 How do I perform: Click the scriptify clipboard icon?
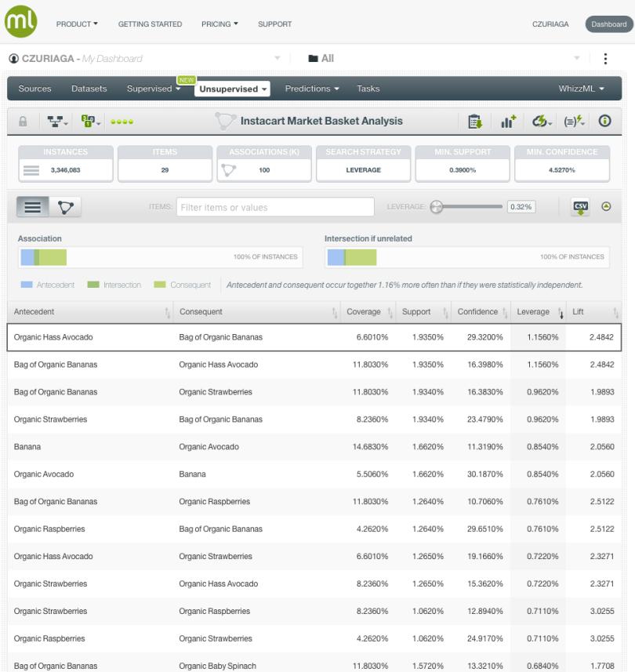pyautogui.click(x=476, y=122)
